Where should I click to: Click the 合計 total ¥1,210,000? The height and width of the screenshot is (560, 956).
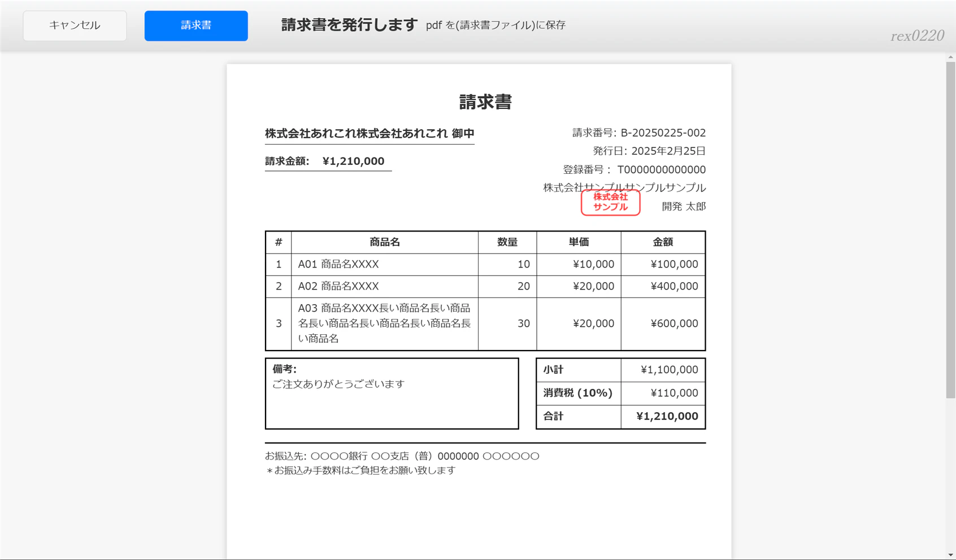[x=663, y=417]
